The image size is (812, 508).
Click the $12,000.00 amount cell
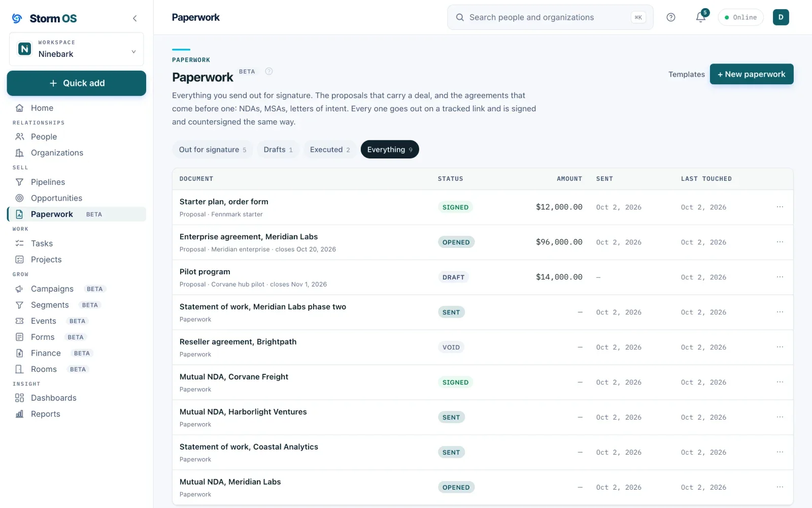[x=559, y=207]
